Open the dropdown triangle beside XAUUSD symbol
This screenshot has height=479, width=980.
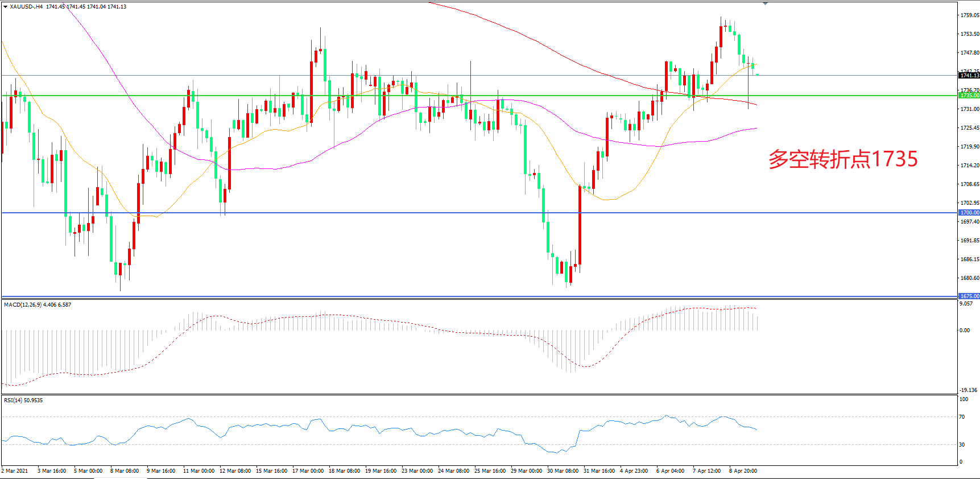[x=5, y=7]
